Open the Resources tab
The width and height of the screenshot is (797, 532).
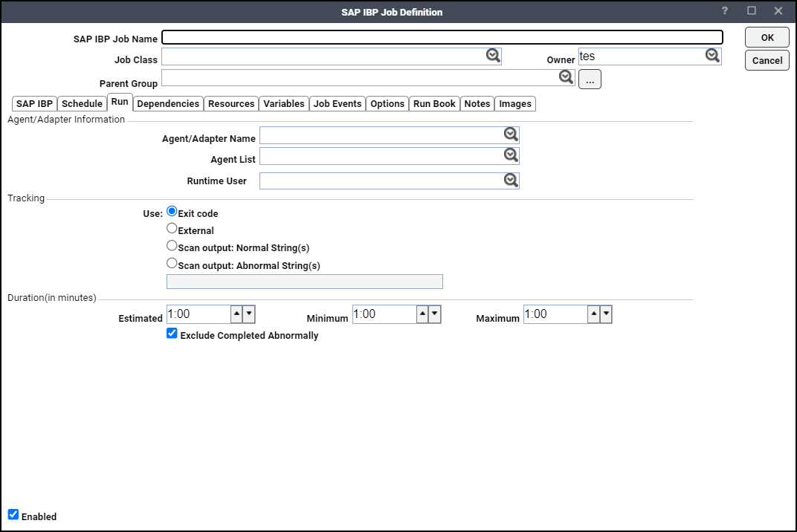coord(231,104)
